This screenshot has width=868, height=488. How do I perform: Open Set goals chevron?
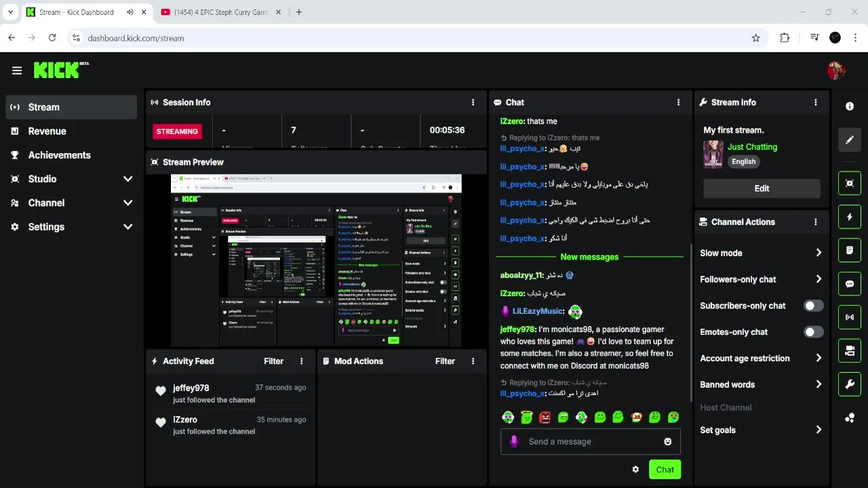click(818, 430)
